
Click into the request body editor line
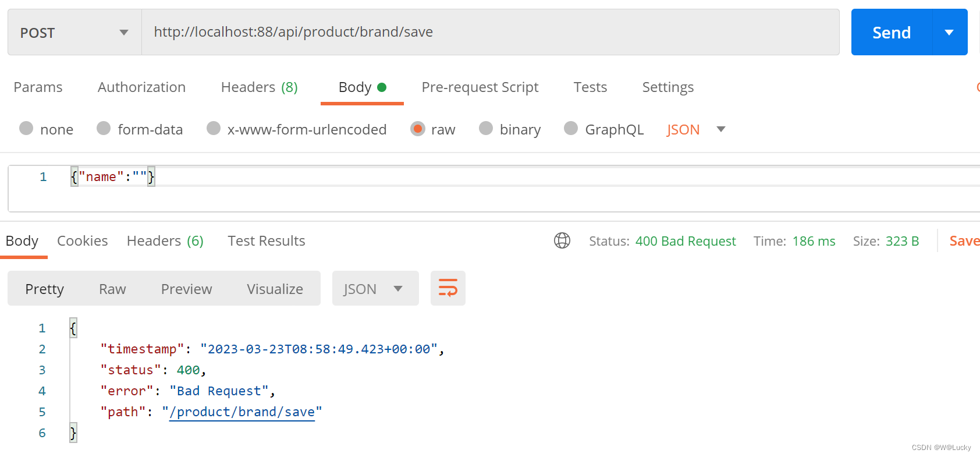(524, 177)
